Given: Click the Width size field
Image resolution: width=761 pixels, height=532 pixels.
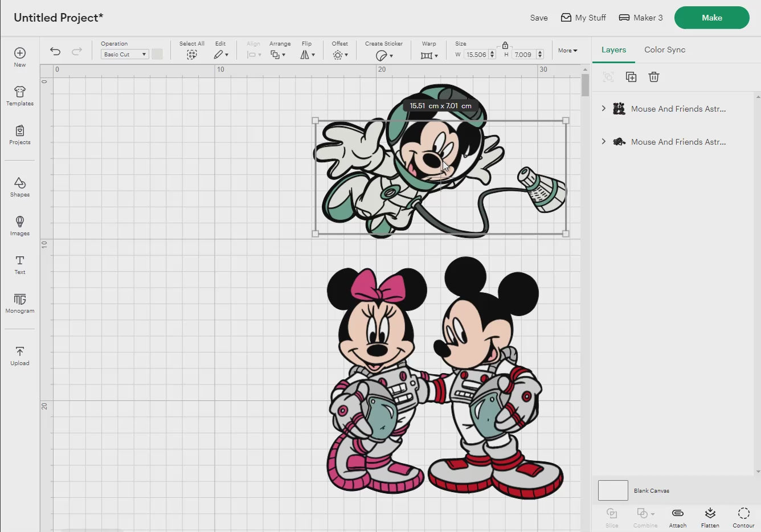Looking at the screenshot, I should coord(476,55).
